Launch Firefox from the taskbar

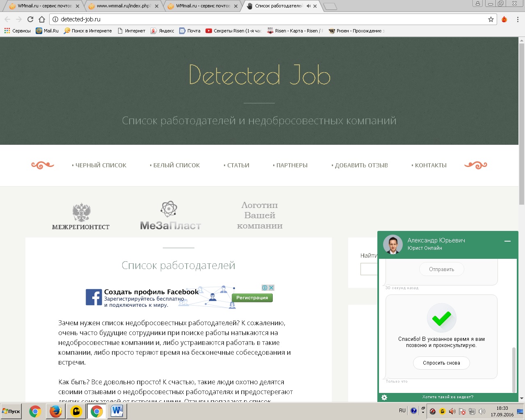56,411
